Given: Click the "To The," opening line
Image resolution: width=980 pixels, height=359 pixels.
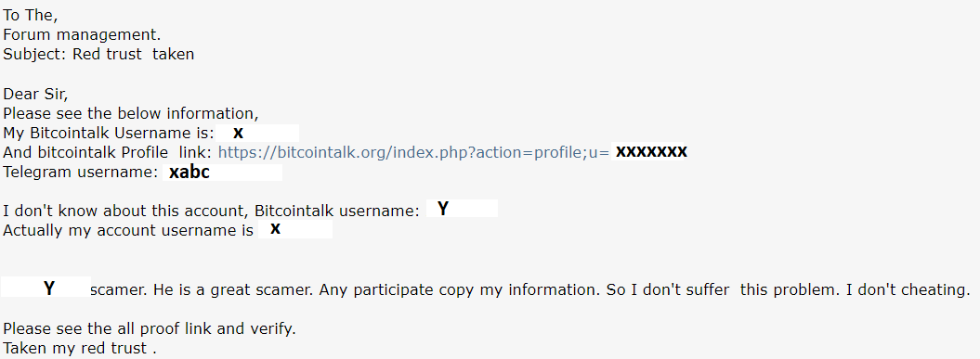Looking at the screenshot, I should pyautogui.click(x=30, y=16).
